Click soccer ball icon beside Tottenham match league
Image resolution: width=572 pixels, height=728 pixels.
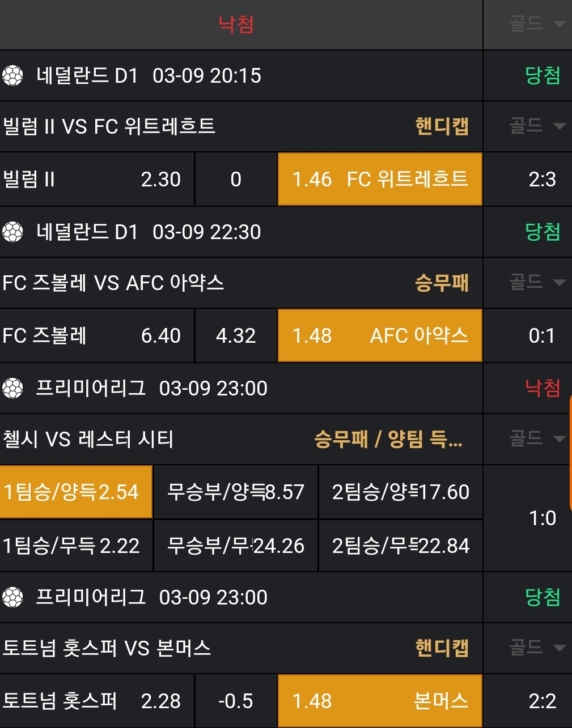click(x=12, y=597)
